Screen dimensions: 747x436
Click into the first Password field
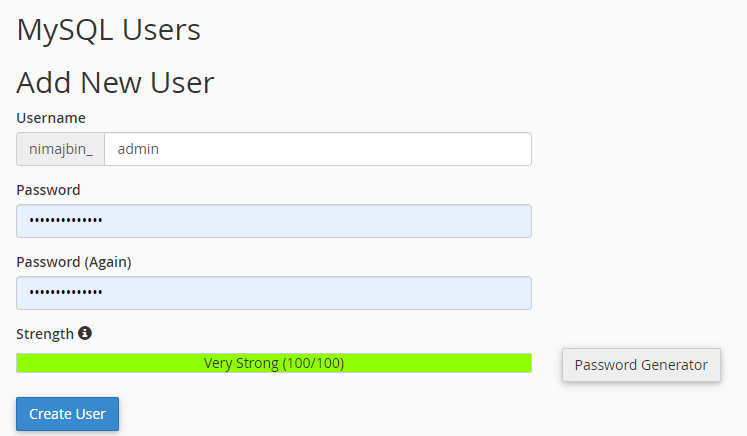pyautogui.click(x=274, y=221)
